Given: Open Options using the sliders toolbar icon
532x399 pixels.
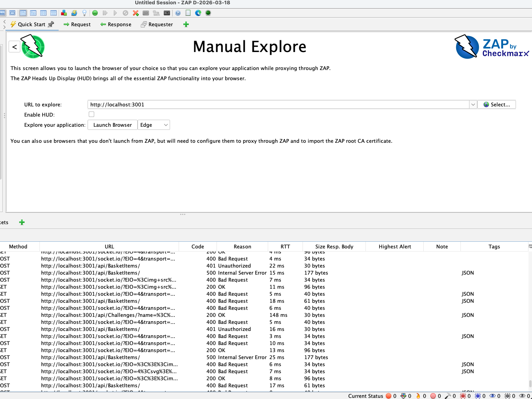Looking at the screenshot, I should coord(146,13).
